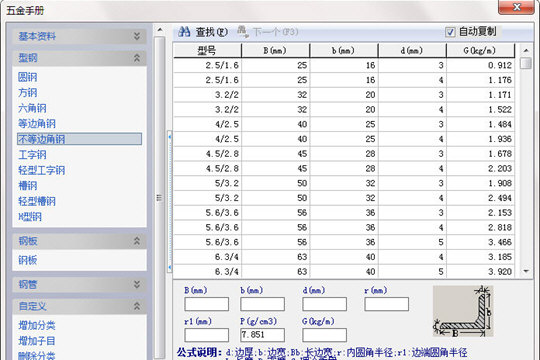Click the table scrollbar down arrow
This screenshot has height=360, width=540.
point(526,271)
